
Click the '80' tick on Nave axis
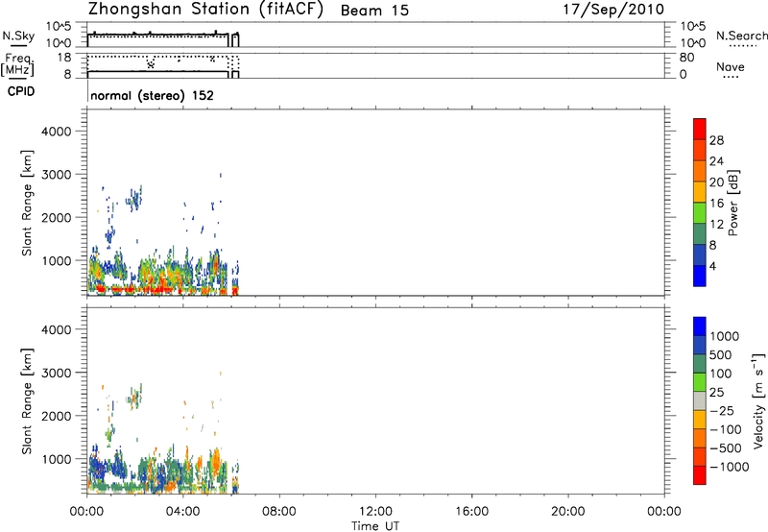pyautogui.click(x=686, y=58)
